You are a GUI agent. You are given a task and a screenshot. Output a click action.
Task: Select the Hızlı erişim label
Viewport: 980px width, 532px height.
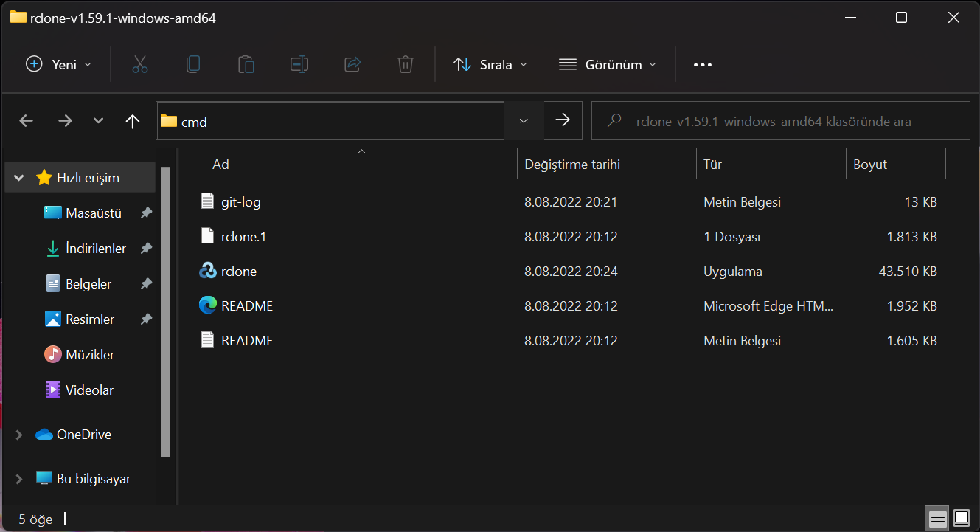(88, 178)
